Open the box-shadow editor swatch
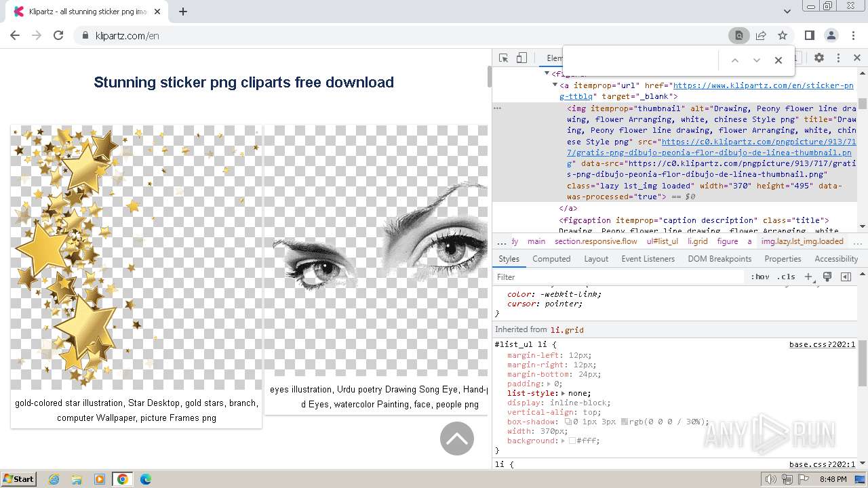 [568, 422]
